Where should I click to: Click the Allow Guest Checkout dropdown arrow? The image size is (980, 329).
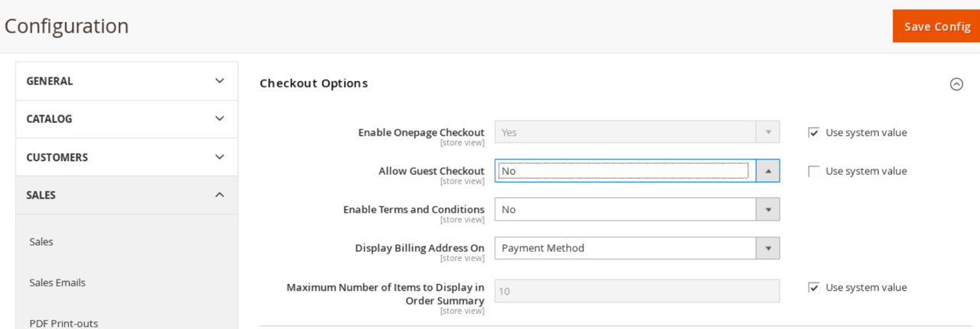tap(767, 171)
